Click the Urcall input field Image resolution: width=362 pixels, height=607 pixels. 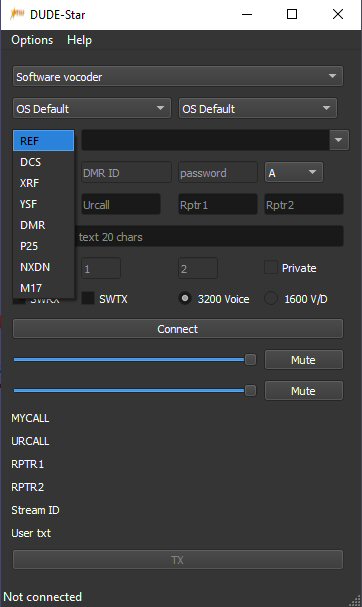(x=121, y=204)
